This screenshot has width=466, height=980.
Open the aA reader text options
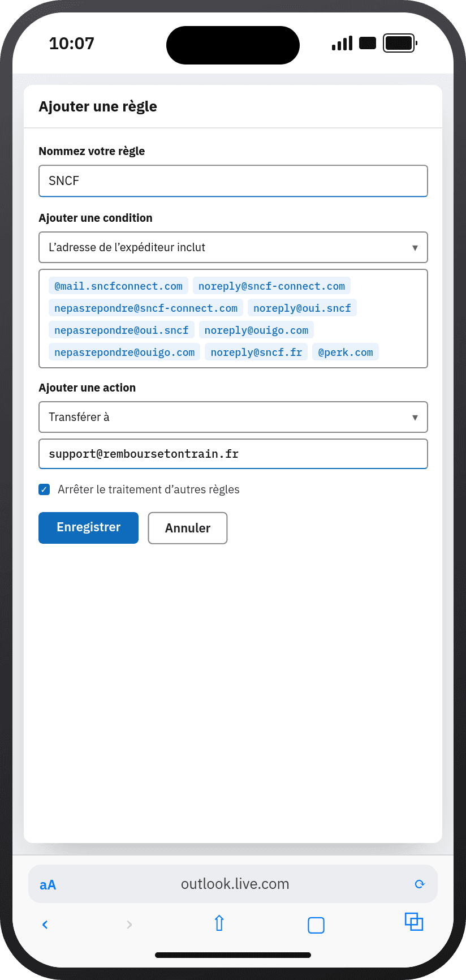[x=48, y=885]
